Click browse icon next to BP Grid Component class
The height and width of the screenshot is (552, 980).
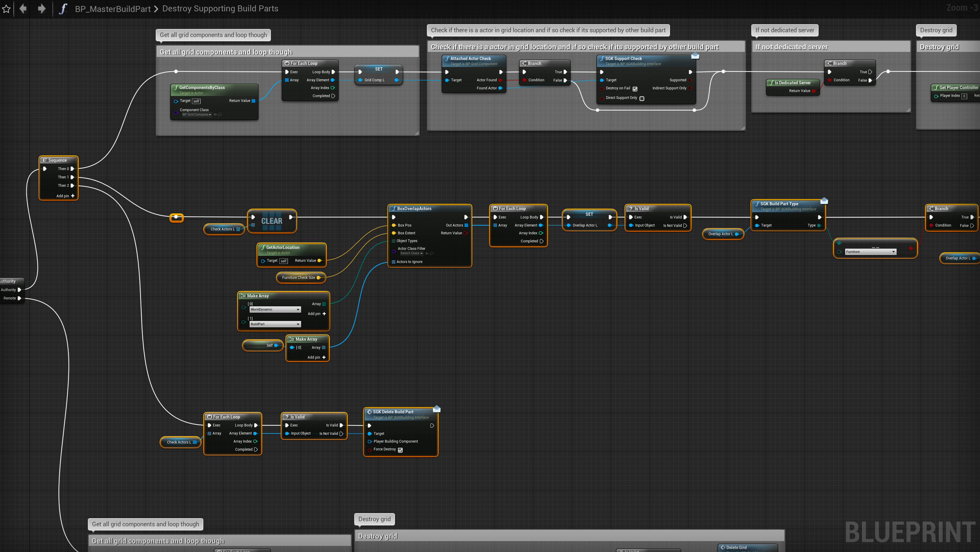220,114
